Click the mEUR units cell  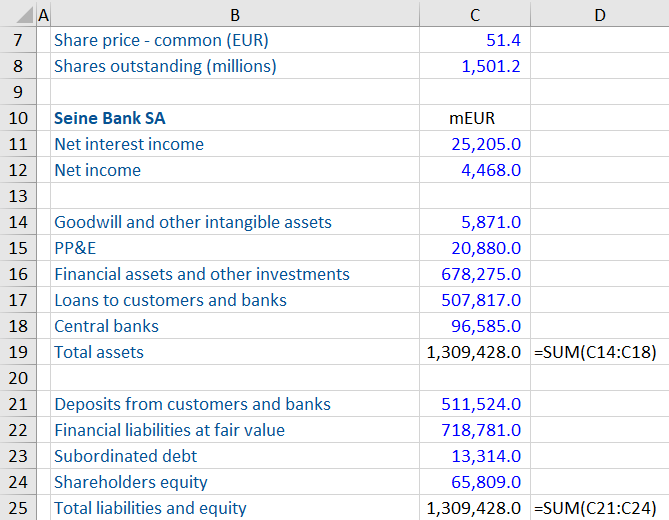(475, 118)
